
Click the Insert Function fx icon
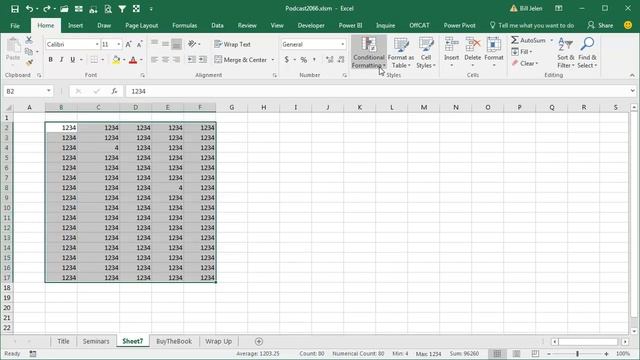click(114, 91)
